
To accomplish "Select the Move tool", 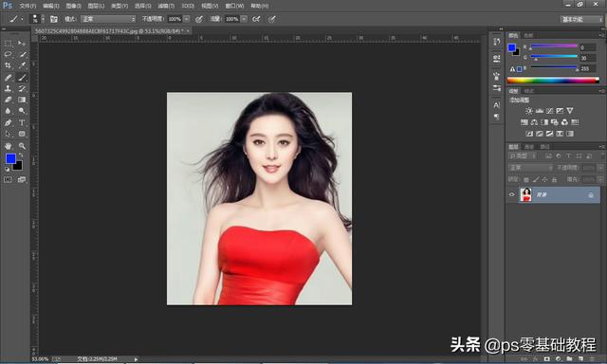I will pos(22,44).
